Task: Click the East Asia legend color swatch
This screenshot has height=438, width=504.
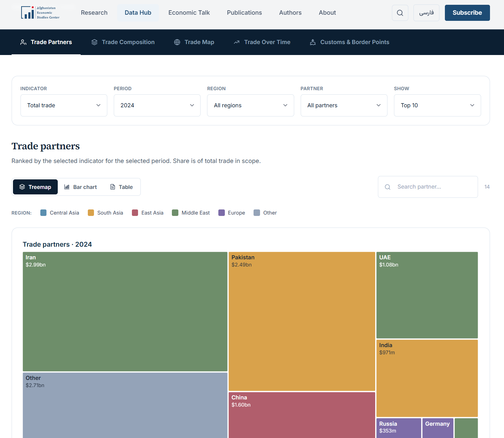Action: pos(135,213)
